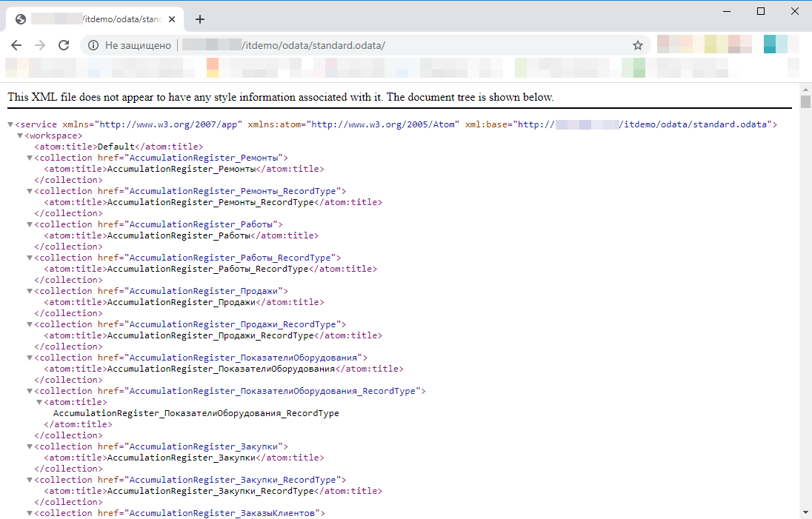Collapse the root service XML node

tap(10, 124)
